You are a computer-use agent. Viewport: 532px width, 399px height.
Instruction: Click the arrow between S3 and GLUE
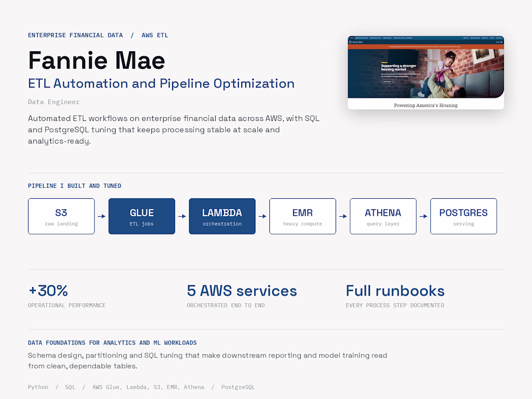(x=102, y=217)
